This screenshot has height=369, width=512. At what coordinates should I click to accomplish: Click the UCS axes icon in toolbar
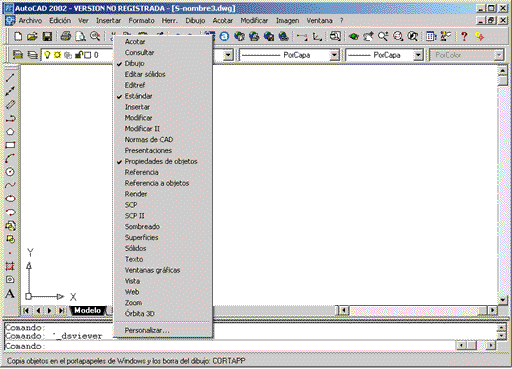[317, 36]
